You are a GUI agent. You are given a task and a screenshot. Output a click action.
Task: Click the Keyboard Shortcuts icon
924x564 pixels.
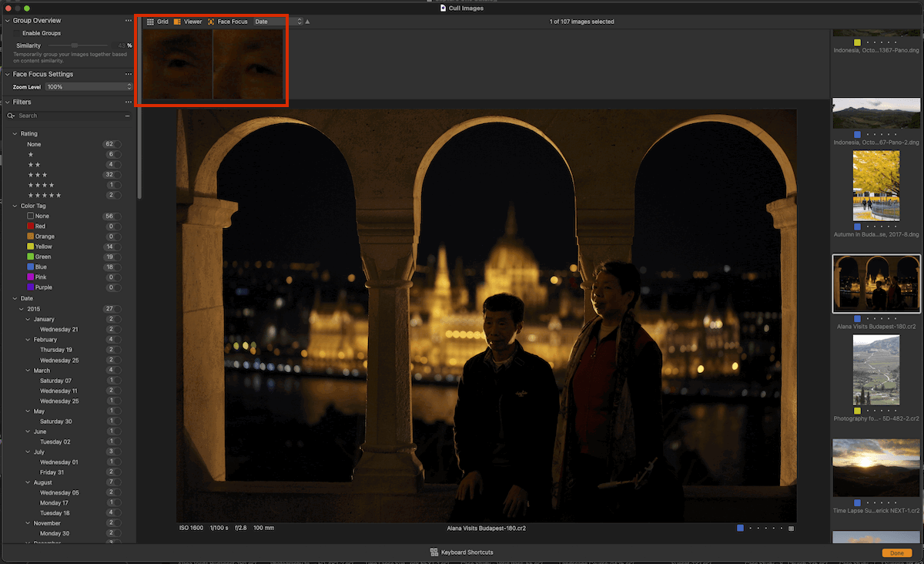pos(434,552)
